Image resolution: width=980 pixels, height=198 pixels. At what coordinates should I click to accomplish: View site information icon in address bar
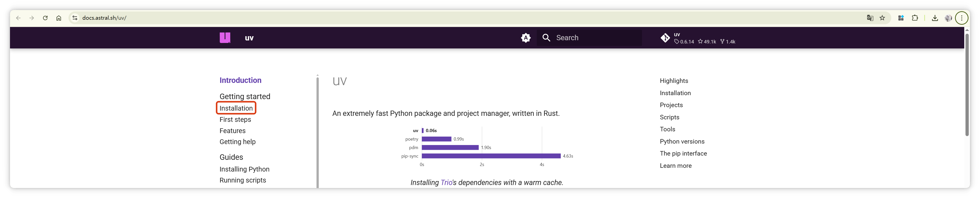point(75,18)
